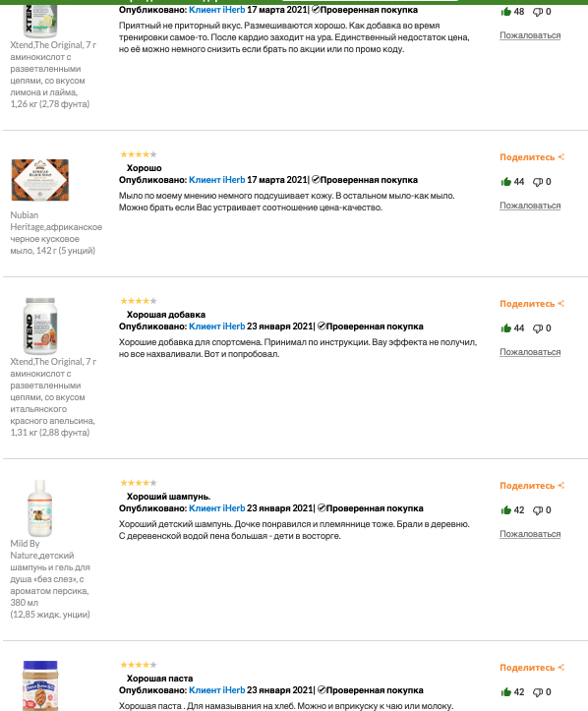The height and width of the screenshot is (711, 588).
Task: Share the 'Хорошая добавка' review
Action: click(532, 304)
